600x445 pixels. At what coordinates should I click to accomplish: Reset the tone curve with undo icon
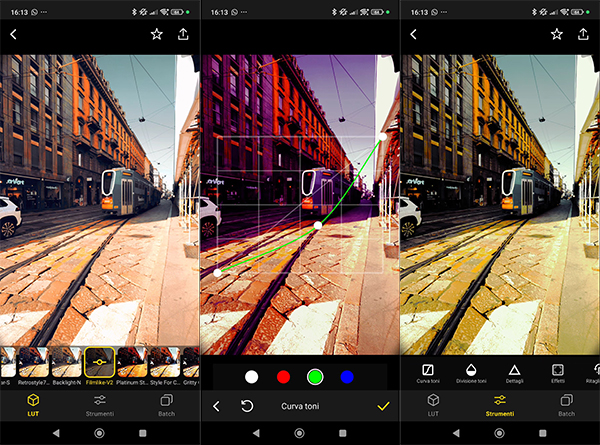[x=247, y=406]
